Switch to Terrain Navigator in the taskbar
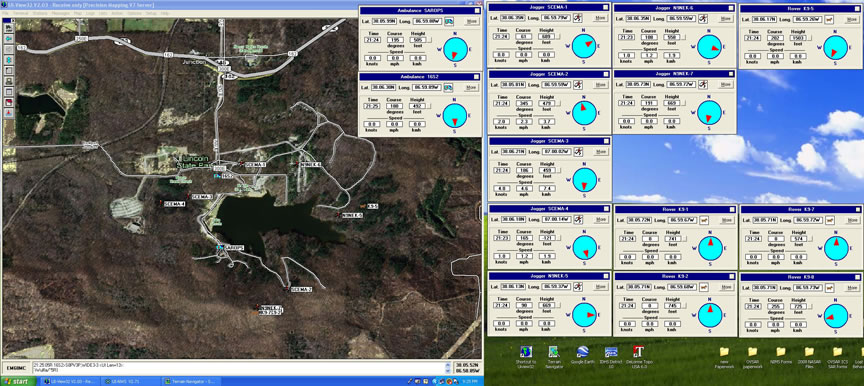 pyautogui.click(x=191, y=381)
